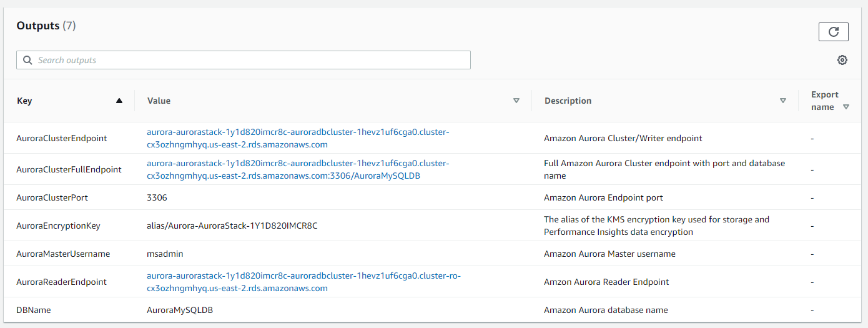Screen dimensions: 868x328
Task: Focus the Search outputs field
Action: point(244,60)
